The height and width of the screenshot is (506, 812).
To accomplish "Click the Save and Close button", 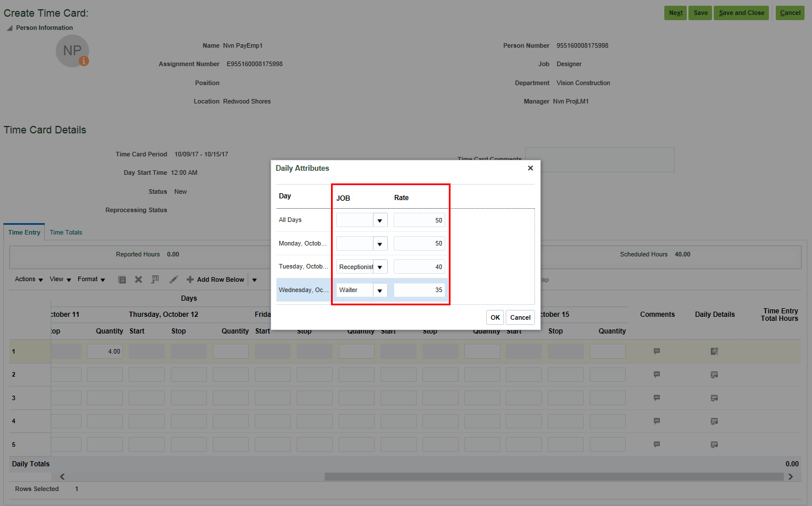I will (741, 12).
